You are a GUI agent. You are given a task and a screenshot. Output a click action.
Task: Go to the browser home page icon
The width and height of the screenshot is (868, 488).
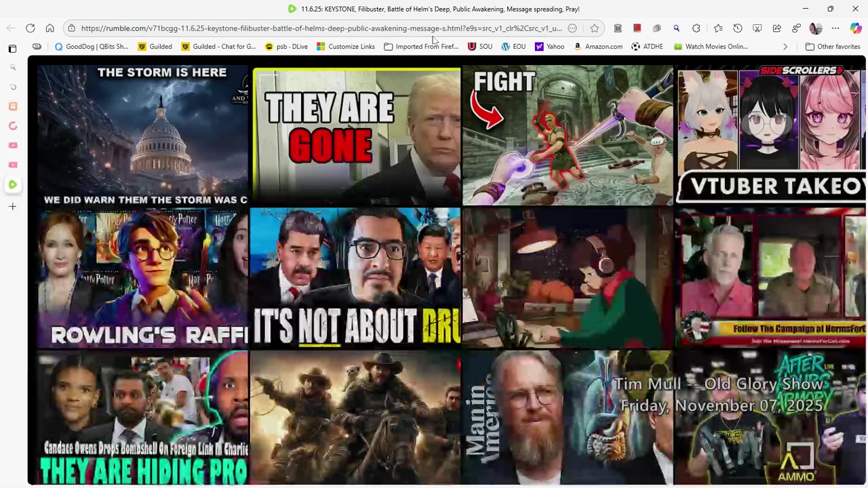click(50, 28)
